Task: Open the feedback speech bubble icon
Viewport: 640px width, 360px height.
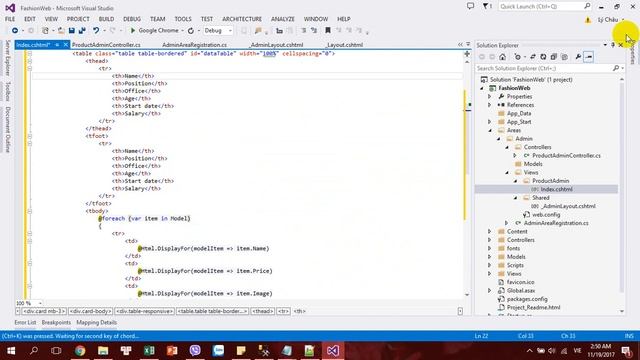Action: pyautogui.click(x=470, y=6)
